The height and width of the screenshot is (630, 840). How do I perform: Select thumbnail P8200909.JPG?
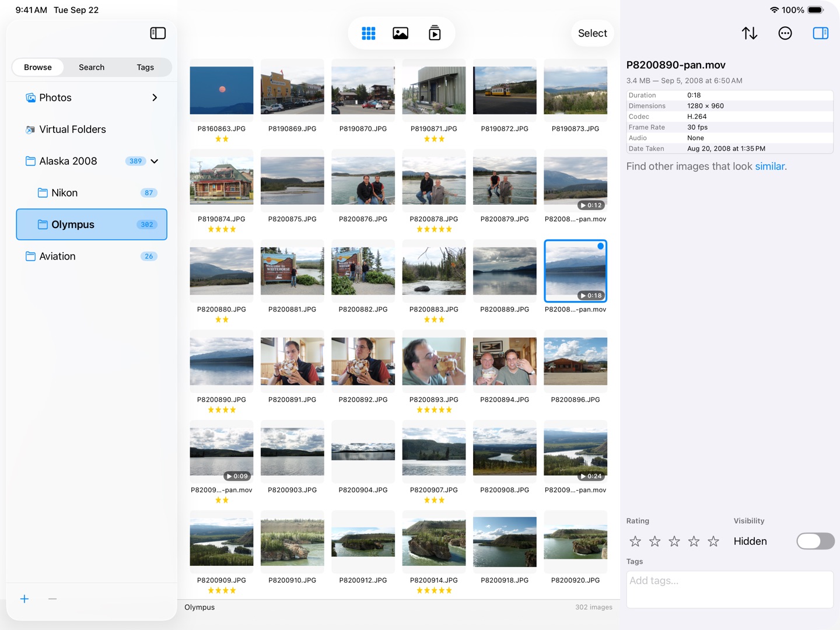(222, 542)
